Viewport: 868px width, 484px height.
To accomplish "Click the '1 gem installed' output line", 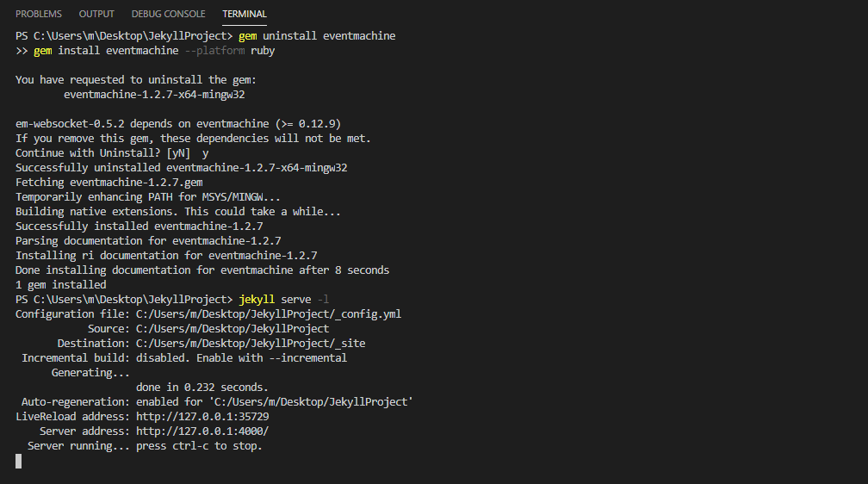I will point(61,284).
